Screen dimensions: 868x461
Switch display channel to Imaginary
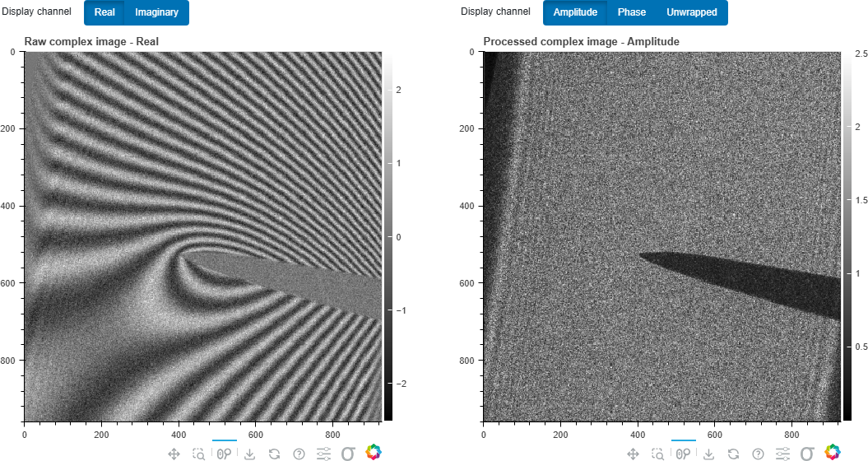pos(156,12)
